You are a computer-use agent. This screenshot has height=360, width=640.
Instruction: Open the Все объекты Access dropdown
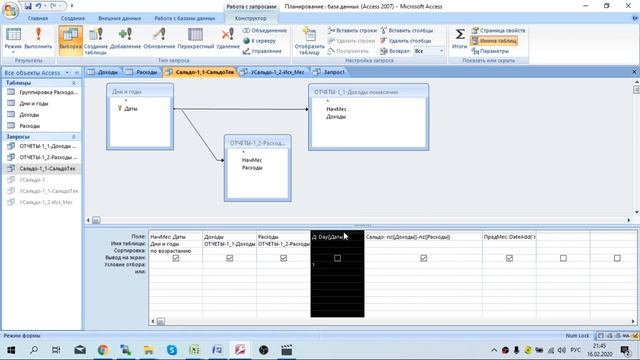67,73
